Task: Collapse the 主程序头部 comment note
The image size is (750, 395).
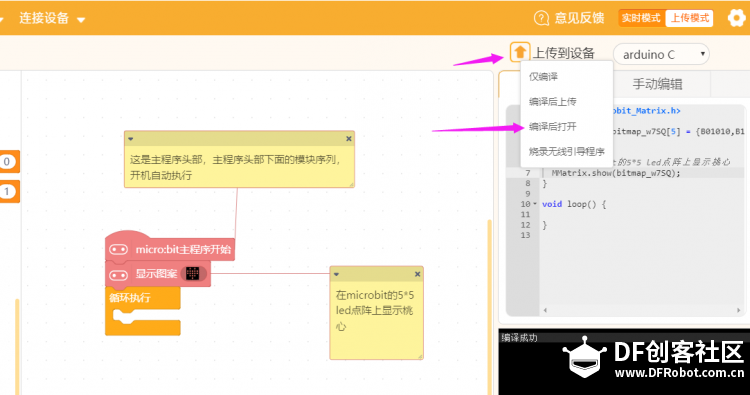Action: tap(131, 139)
